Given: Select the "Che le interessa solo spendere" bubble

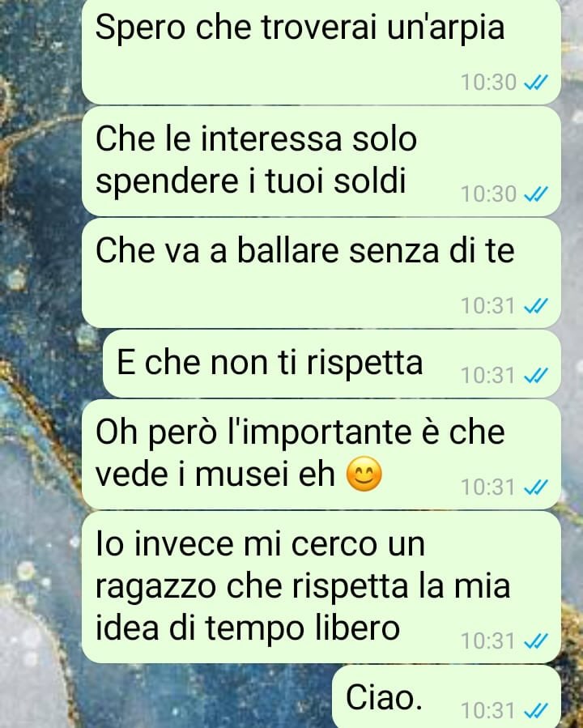Looking at the screenshot, I should (321, 162).
